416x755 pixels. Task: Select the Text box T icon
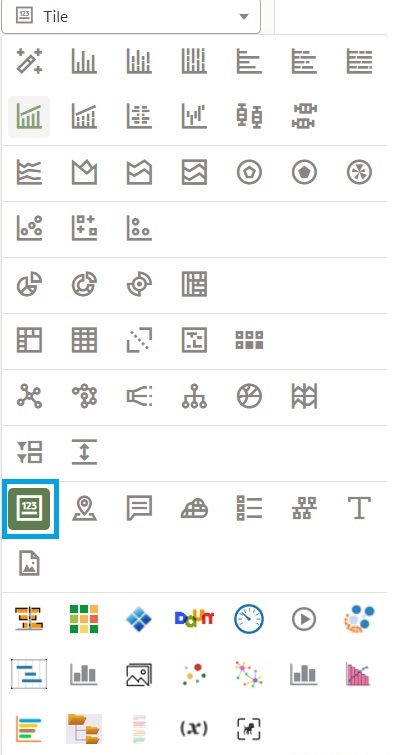tap(359, 508)
